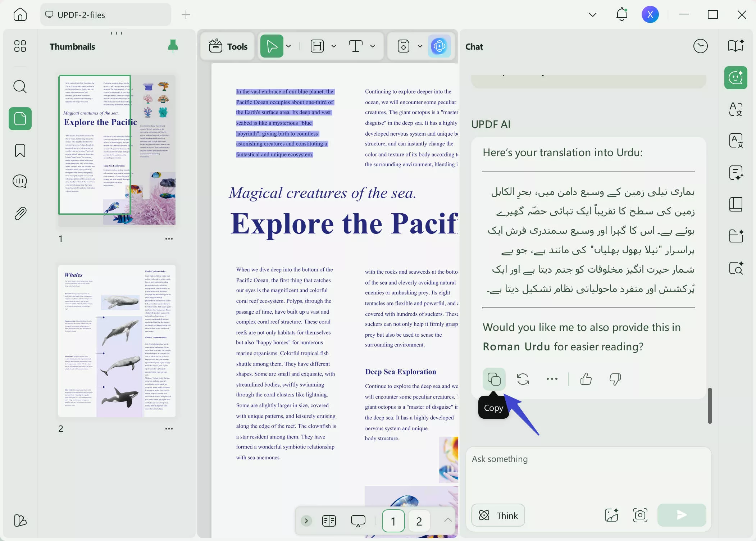Attach an image to the chat

pos(611,515)
